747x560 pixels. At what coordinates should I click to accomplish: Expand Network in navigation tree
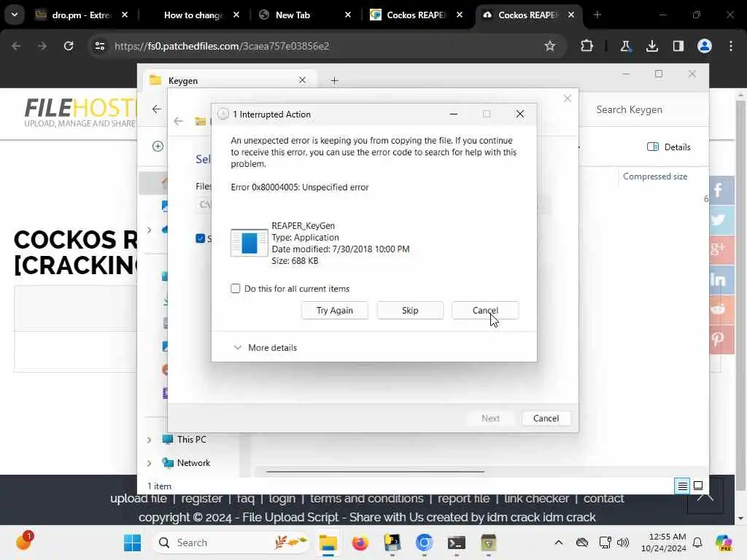pyautogui.click(x=149, y=463)
